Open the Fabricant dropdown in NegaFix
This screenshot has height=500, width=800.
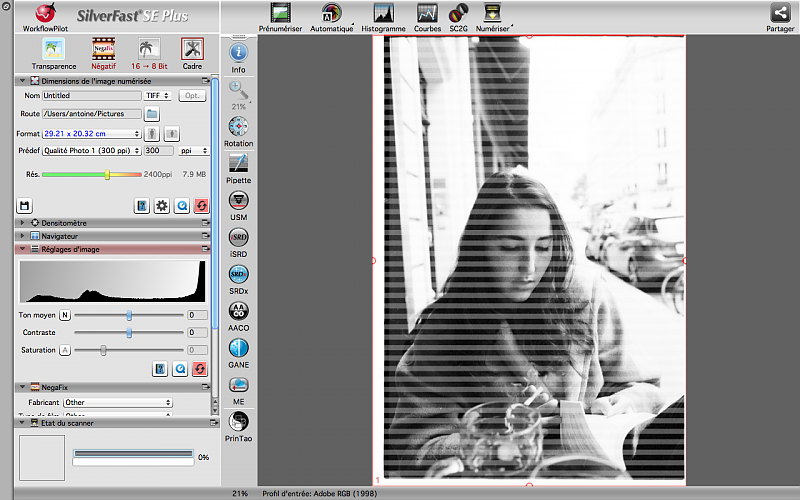pos(118,403)
